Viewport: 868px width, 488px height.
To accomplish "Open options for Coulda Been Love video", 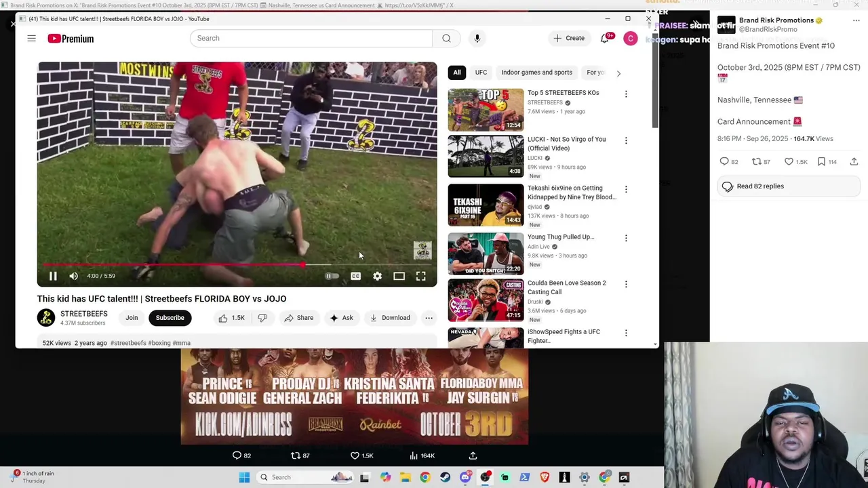I will pyautogui.click(x=626, y=284).
